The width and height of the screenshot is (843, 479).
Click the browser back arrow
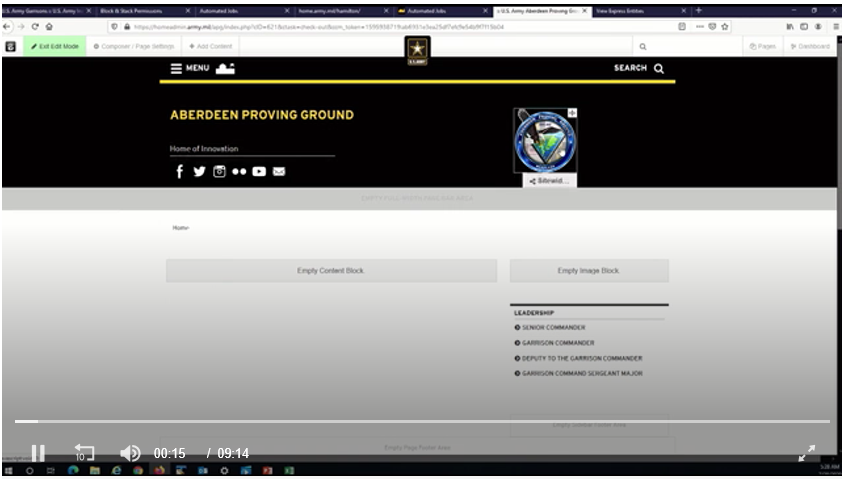click(6, 26)
